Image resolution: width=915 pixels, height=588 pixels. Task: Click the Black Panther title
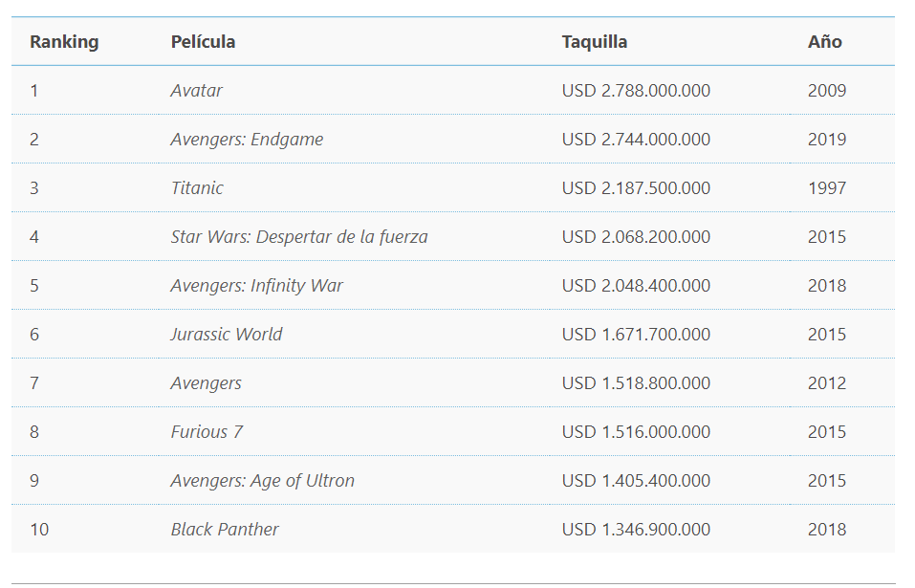[x=225, y=530]
